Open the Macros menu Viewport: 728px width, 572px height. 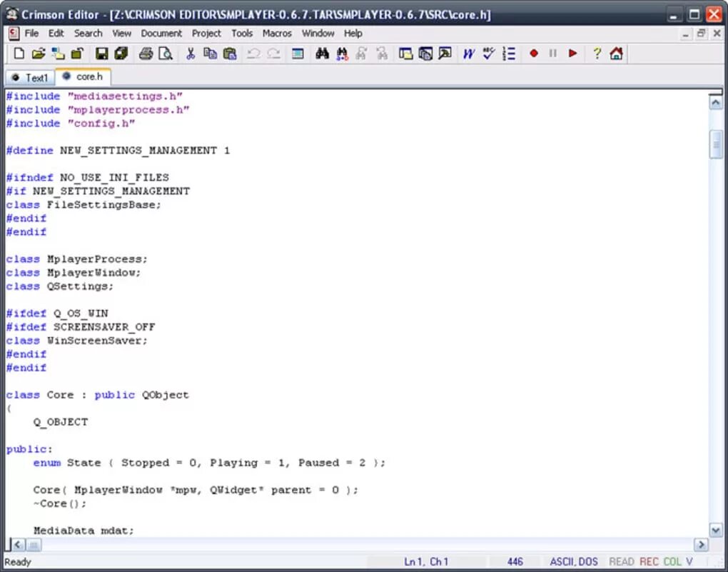(277, 34)
